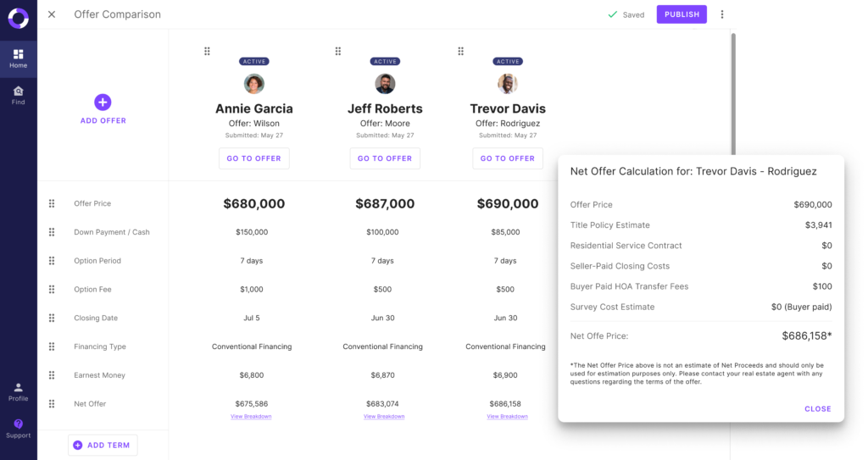Go to offer for Jeff Roberts
Viewport: 868px width, 460px height.
click(x=385, y=158)
